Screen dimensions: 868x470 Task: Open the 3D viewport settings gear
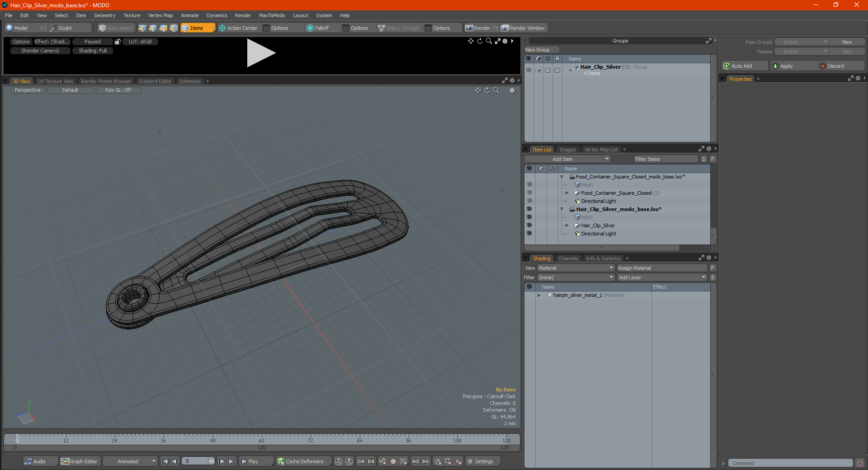(x=512, y=90)
